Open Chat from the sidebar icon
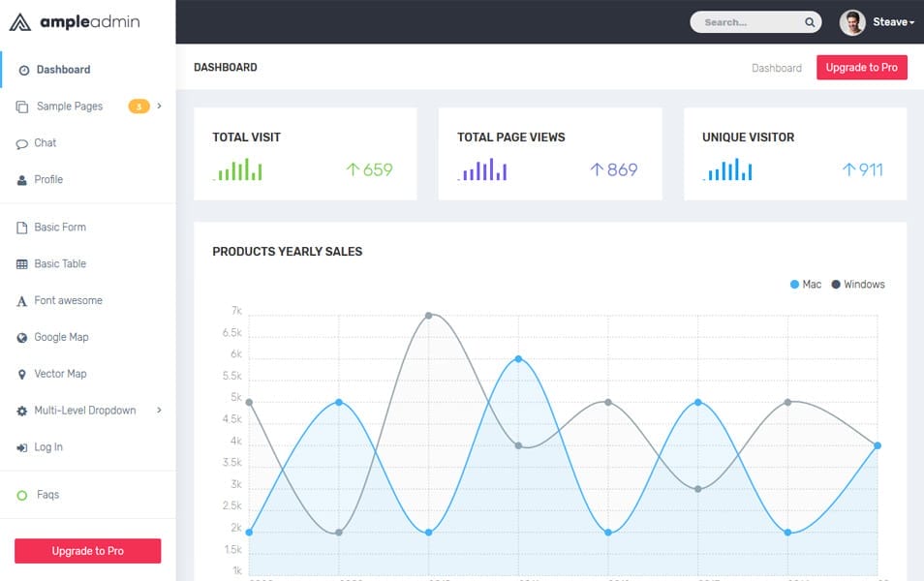 [x=21, y=142]
